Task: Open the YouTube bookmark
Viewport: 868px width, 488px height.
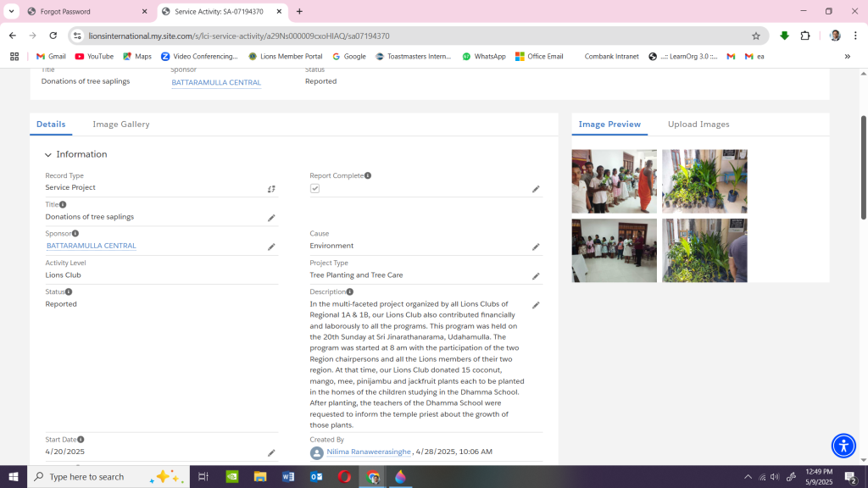Action: [94, 57]
